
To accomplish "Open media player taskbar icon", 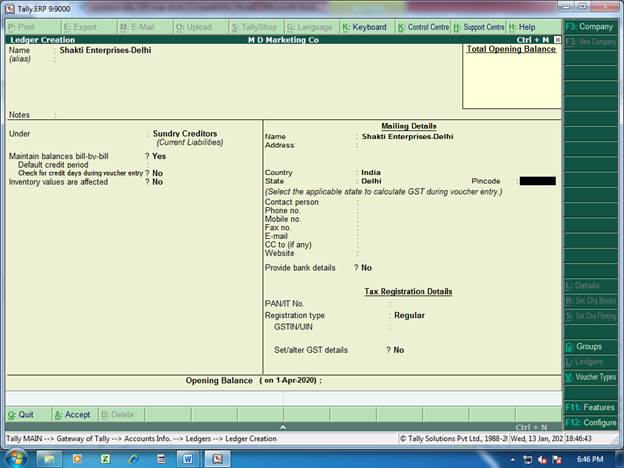I will 77,459.
